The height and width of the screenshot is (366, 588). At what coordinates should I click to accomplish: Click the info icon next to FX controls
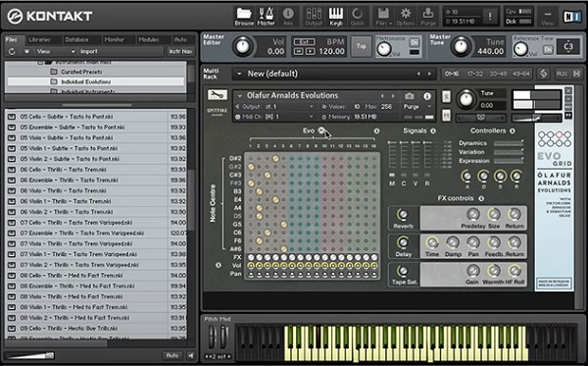481,198
